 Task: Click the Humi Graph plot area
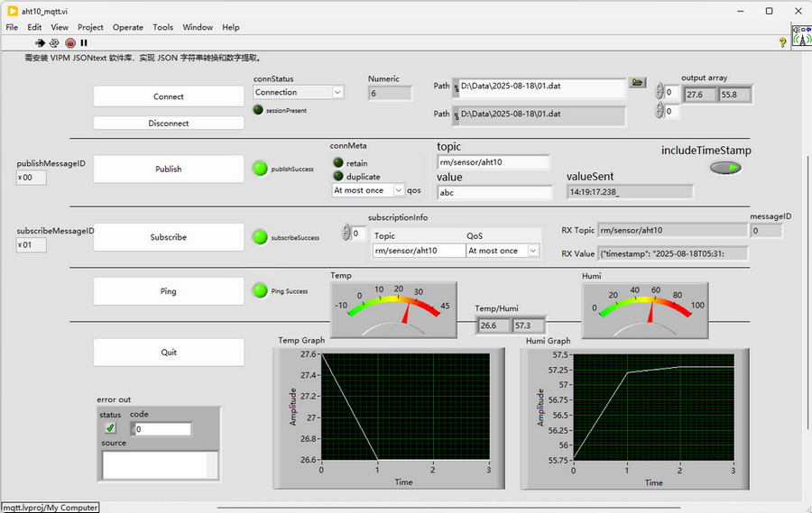coord(653,407)
